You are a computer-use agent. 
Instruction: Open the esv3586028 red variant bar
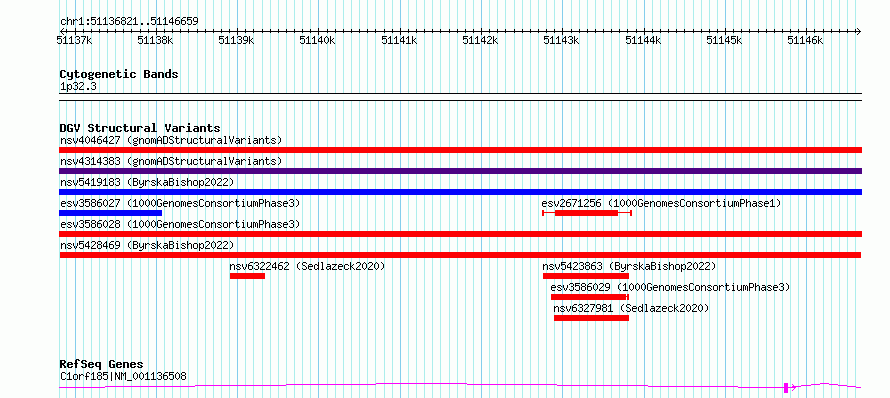coord(460,234)
